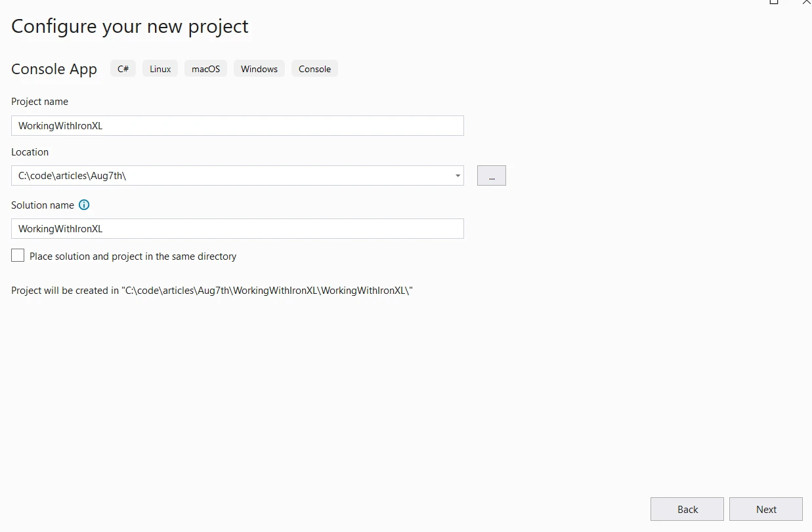This screenshot has width=812, height=532.
Task: Click the "Console App" template title
Action: pyautogui.click(x=54, y=69)
